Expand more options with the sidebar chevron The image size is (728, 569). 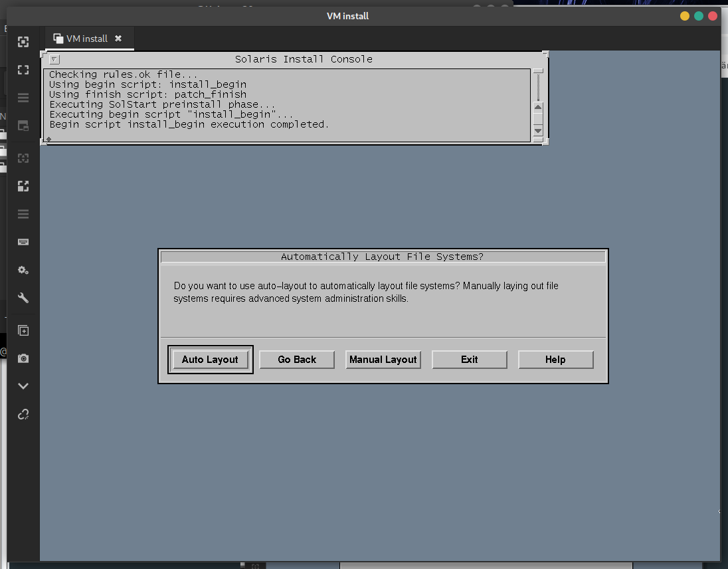pos(23,386)
